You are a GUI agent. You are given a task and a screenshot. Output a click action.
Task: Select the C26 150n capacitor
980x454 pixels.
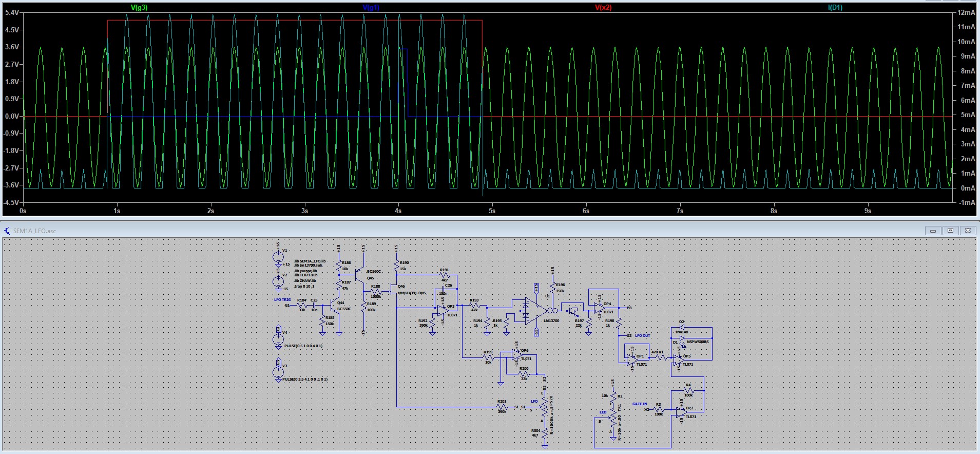(x=445, y=289)
